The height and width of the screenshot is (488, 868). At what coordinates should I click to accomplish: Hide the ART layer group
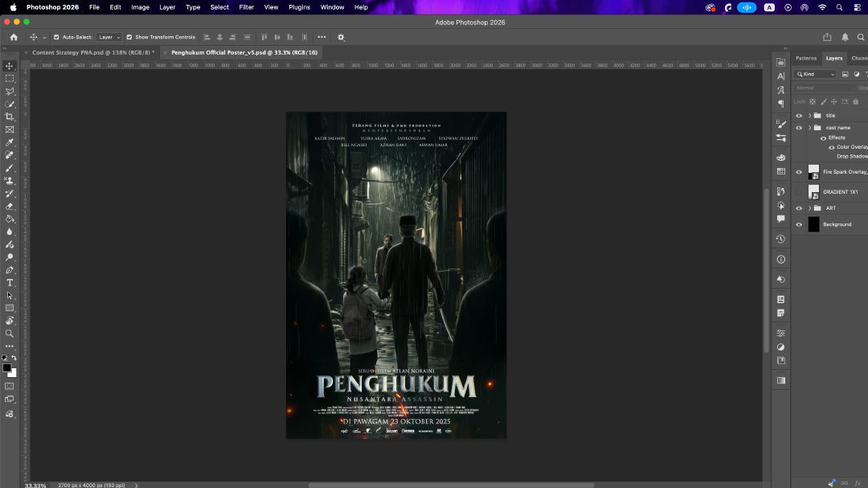click(x=799, y=208)
